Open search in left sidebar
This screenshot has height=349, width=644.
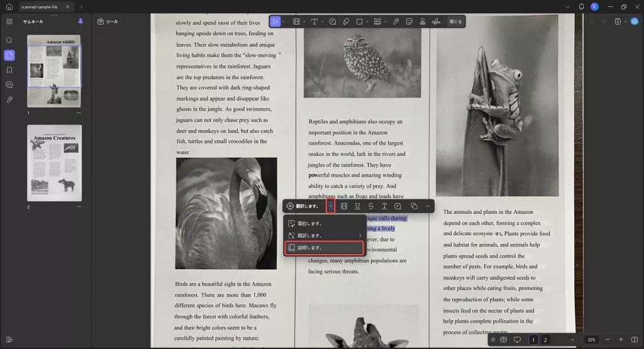pos(9,40)
